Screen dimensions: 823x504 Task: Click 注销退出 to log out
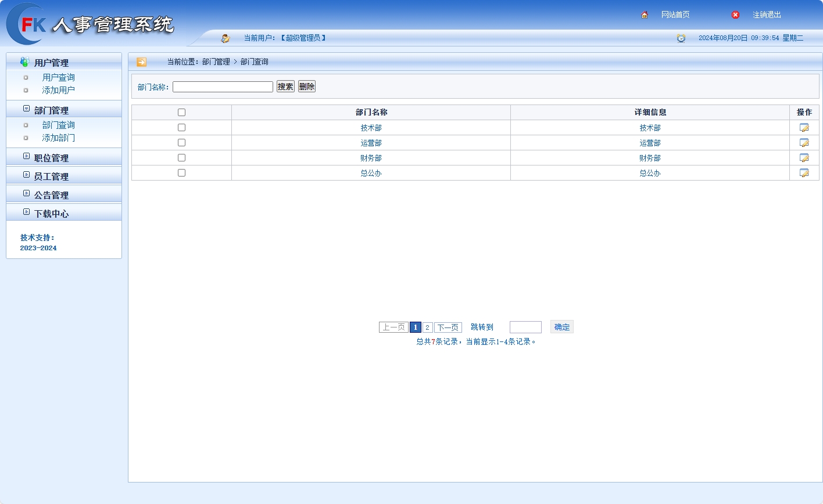pyautogui.click(x=767, y=15)
